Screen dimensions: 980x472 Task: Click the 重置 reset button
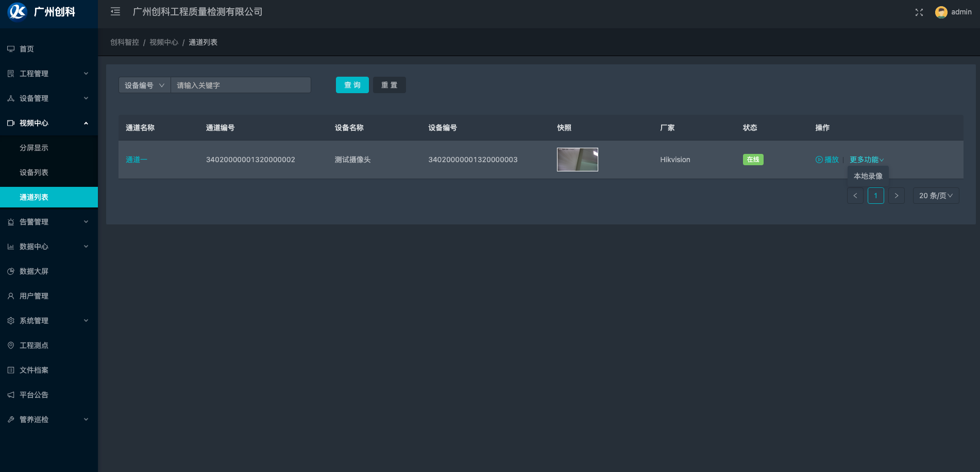pyautogui.click(x=389, y=85)
